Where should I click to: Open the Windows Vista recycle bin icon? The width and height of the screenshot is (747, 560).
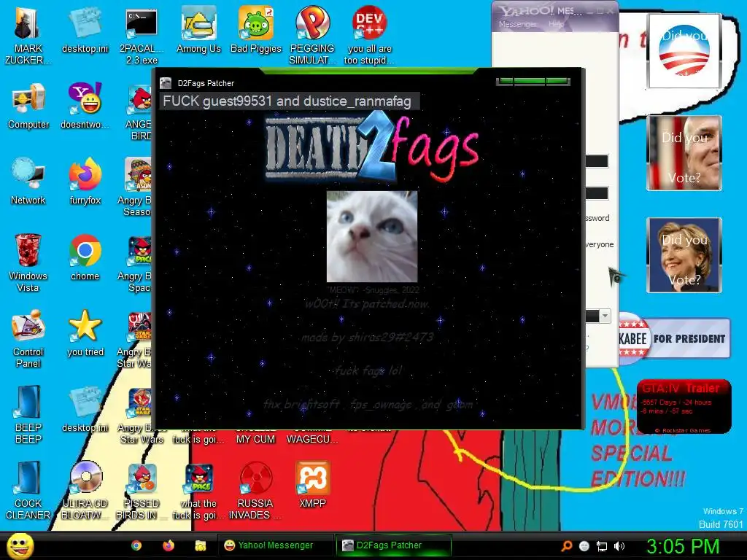[x=28, y=262]
